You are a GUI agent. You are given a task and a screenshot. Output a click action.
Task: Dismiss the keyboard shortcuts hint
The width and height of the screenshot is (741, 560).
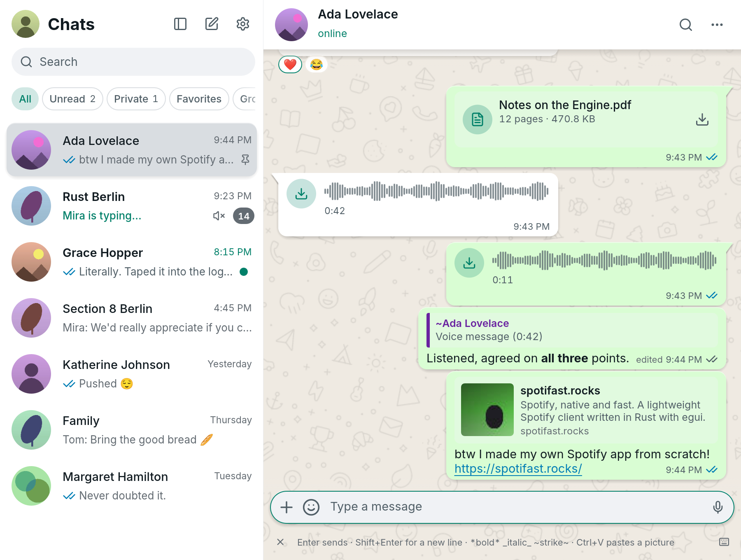click(x=280, y=542)
